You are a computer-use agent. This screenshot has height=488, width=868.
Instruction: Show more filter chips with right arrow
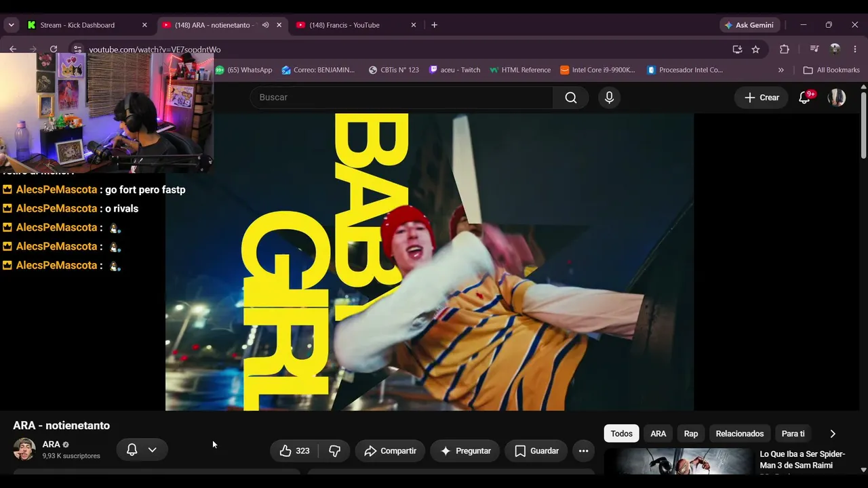point(833,434)
